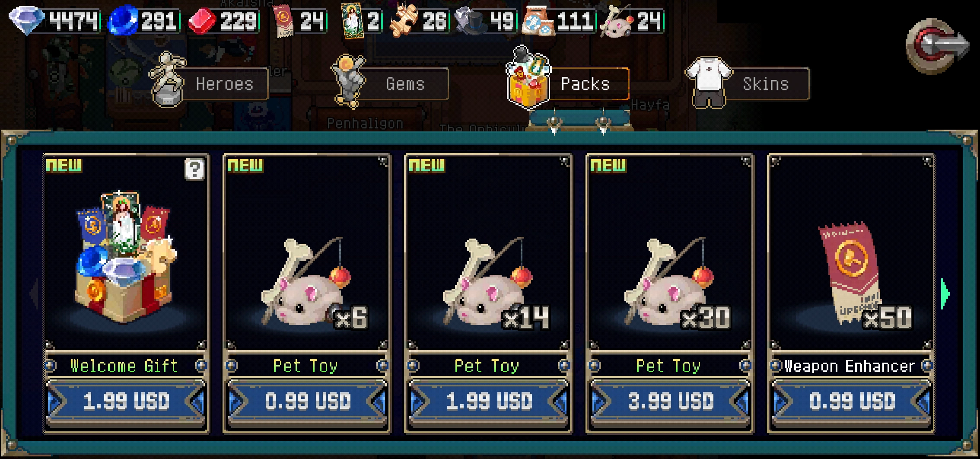Screen dimensions: 980x459
Task: Click the red ruby currency icon
Action: pos(202,21)
